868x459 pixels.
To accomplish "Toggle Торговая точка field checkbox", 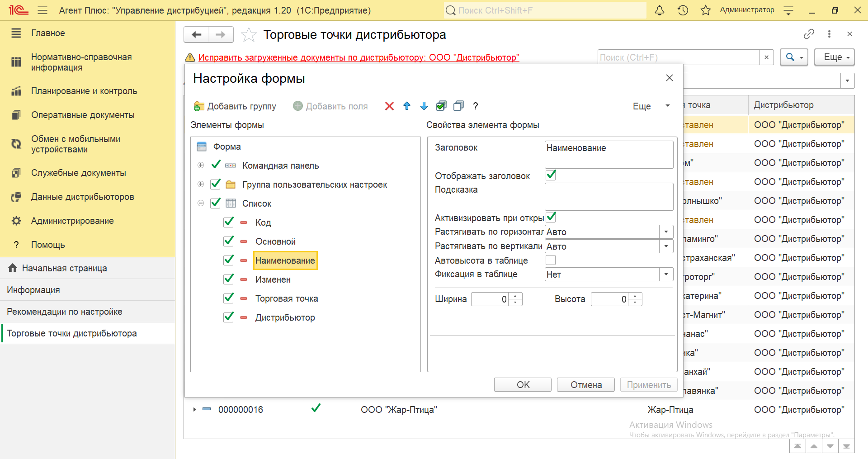I will pyautogui.click(x=229, y=298).
